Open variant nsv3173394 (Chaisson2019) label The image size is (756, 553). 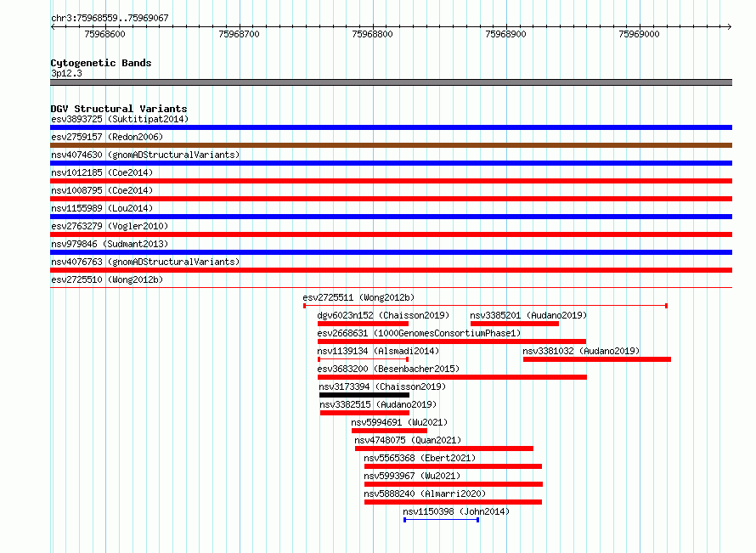tap(382, 387)
